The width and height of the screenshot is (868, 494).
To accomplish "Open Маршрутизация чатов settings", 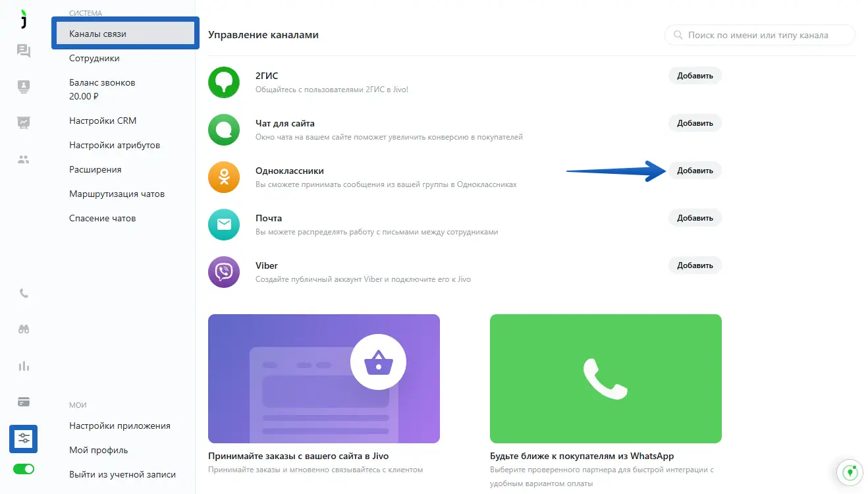I will (117, 194).
